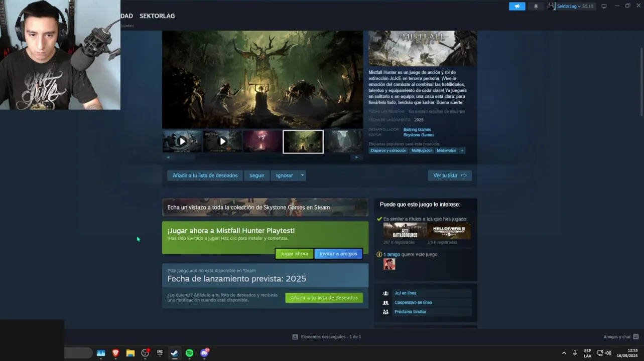644x361 pixels.
Task: Click the microphone tray icon
Action: [x=575, y=353]
